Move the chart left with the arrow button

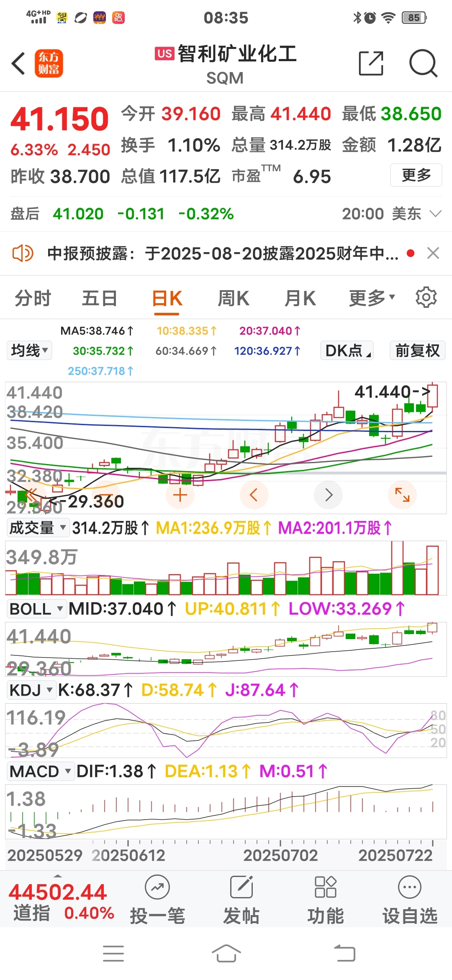pos(254,495)
